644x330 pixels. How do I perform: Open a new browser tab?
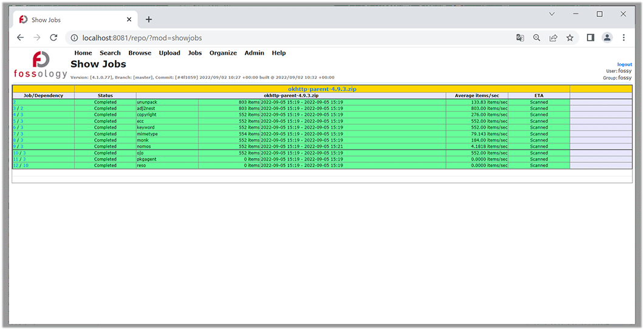pos(149,19)
